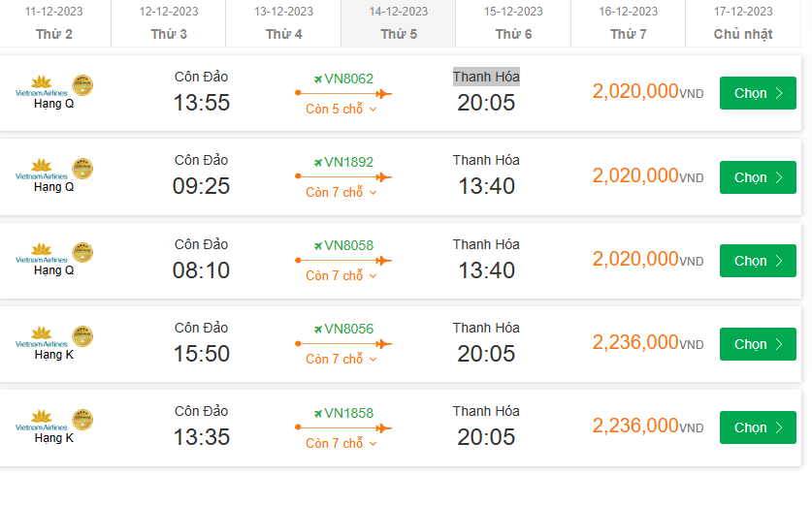Click the flight number VN8056 link
The image size is (812, 506).
(348, 330)
